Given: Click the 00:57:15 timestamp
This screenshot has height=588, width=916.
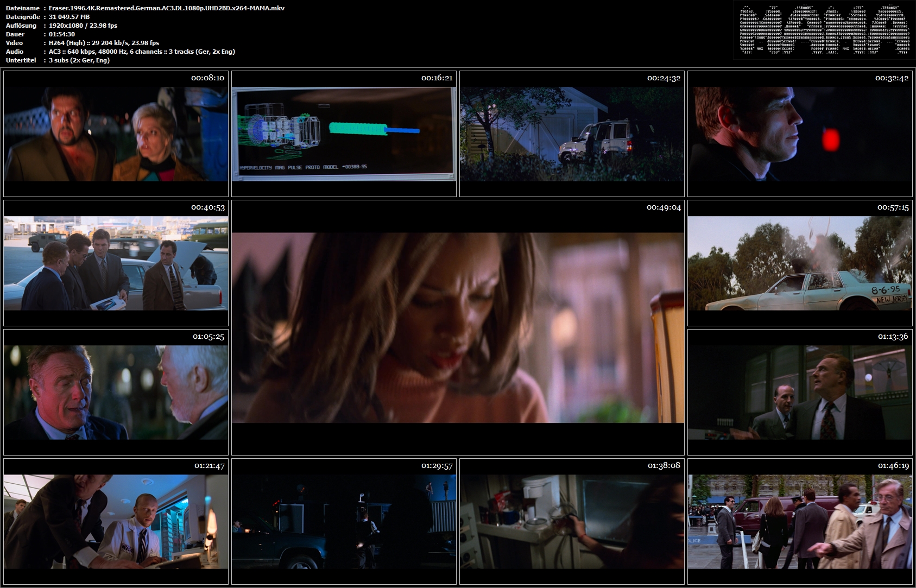Looking at the screenshot, I should coord(893,207).
